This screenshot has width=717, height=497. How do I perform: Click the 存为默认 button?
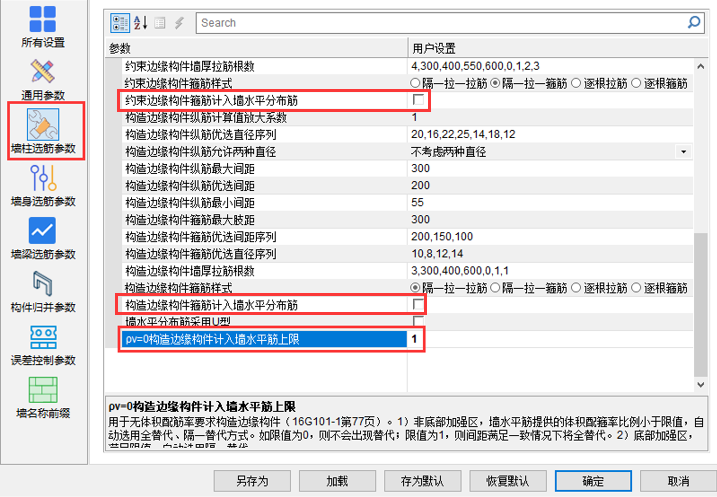422,481
